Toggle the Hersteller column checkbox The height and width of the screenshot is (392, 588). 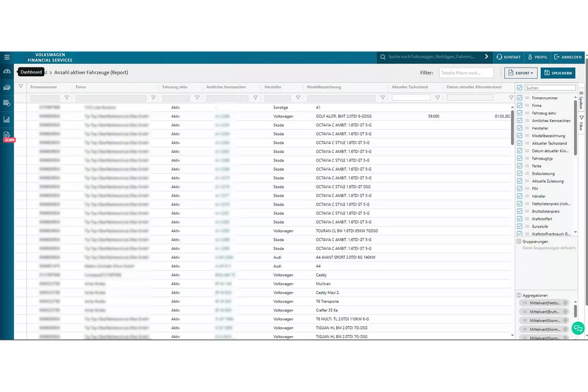click(x=520, y=129)
